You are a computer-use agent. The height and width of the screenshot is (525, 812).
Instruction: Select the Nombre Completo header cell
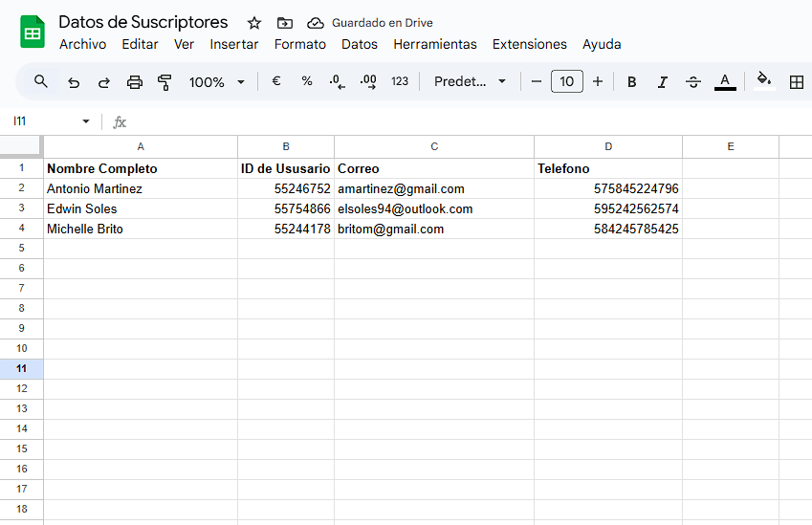[x=141, y=169]
